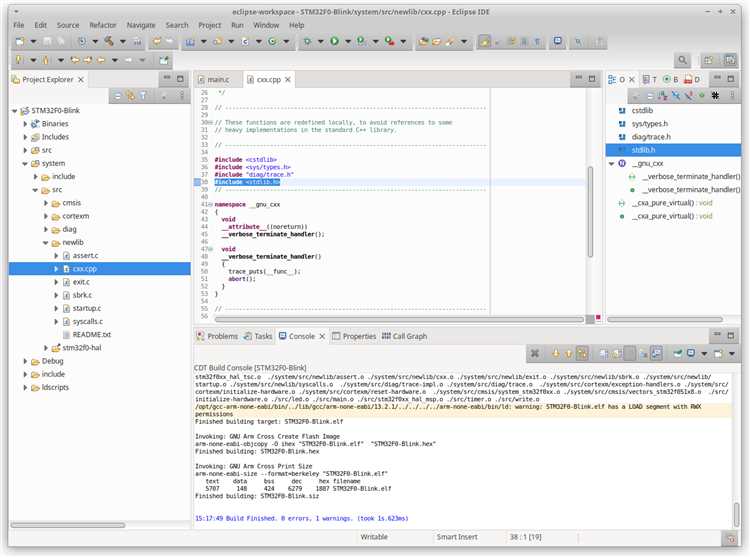Switch to the Call Graph tab
This screenshot has height=557, width=750.
point(405,337)
